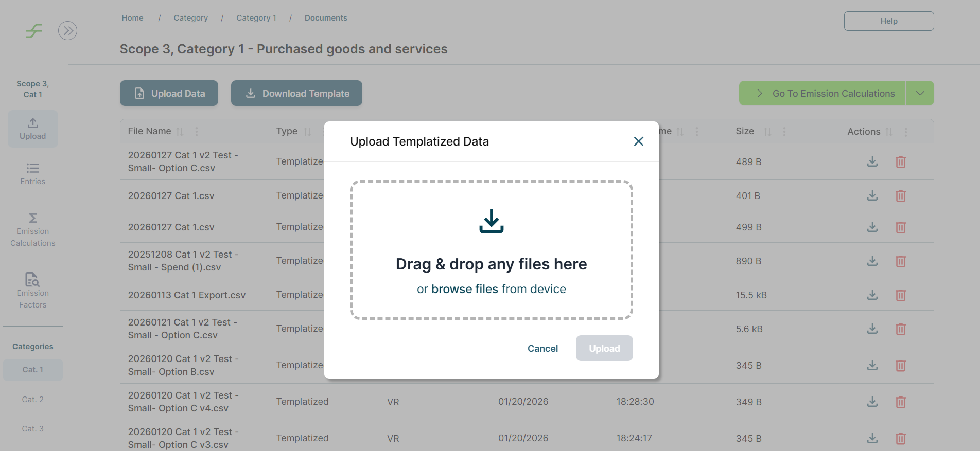This screenshot has width=980, height=451.
Task: Open Size column options menu
Action: tap(784, 132)
